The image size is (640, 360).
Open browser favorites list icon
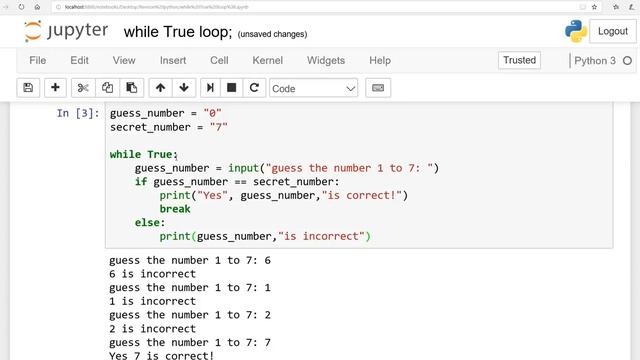pos(616,7)
